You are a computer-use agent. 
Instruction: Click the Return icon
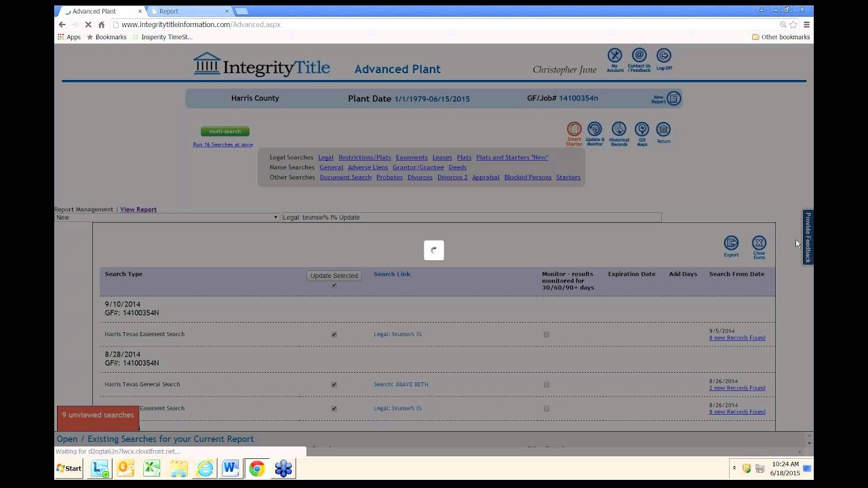(x=663, y=133)
